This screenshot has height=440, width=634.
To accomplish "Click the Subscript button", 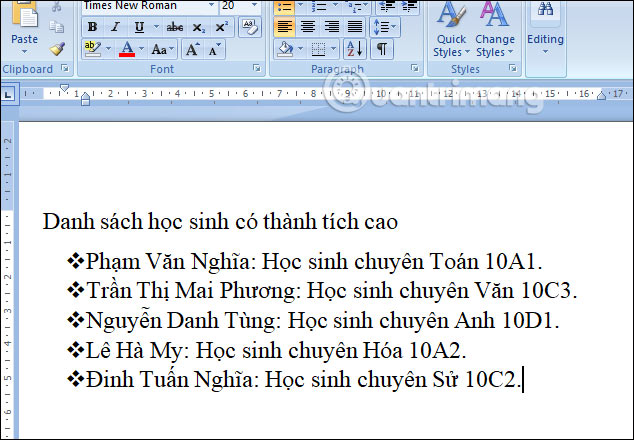I will pos(198,28).
